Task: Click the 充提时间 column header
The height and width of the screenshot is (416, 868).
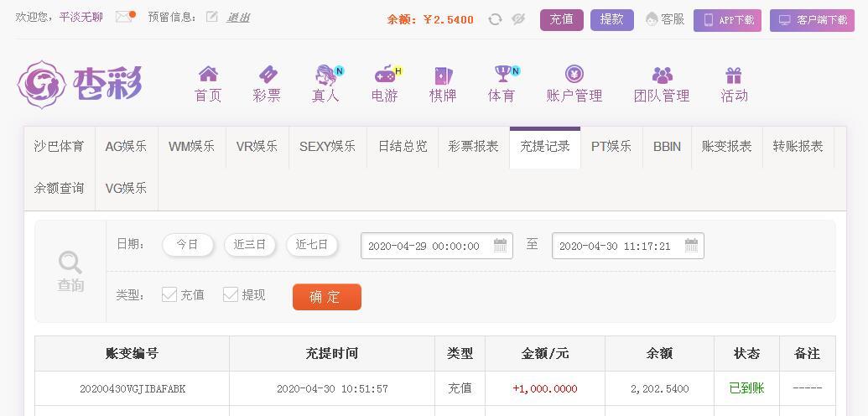Action: [x=331, y=353]
